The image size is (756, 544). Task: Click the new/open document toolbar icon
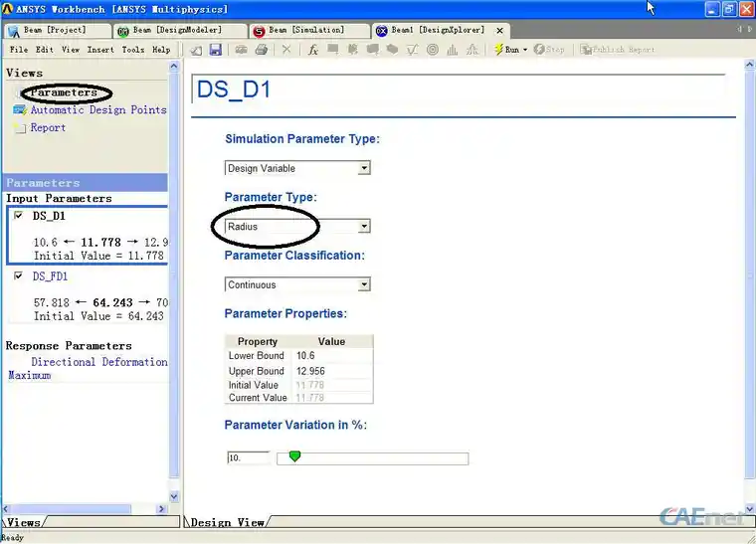coord(196,50)
